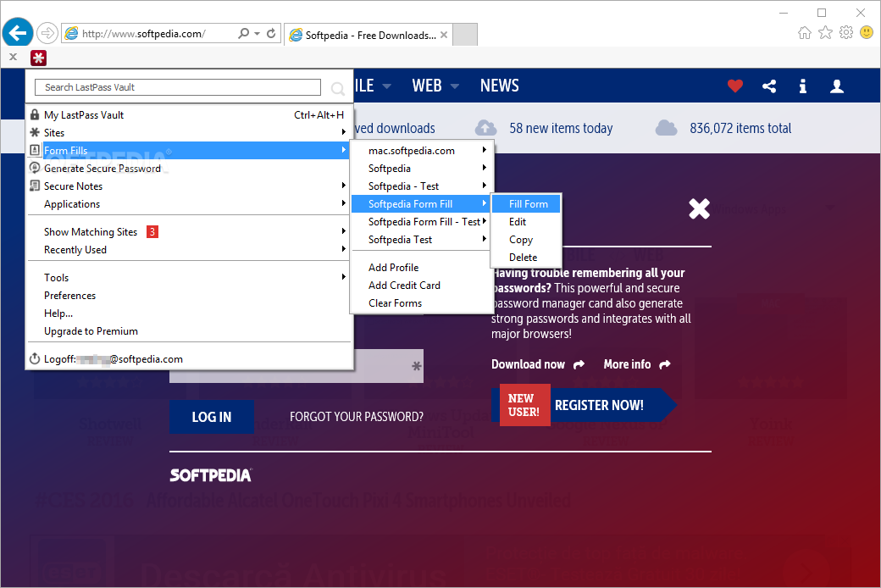Viewport: 881px width, 588px height.
Task: Click the Softpedia logo below the login form
Action: (211, 475)
